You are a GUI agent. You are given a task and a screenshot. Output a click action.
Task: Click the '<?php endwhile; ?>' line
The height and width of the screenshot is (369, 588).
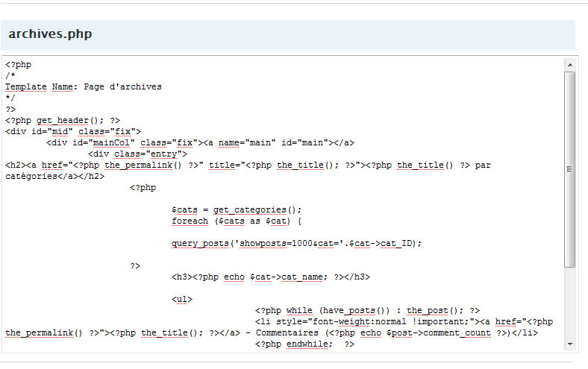(304, 344)
